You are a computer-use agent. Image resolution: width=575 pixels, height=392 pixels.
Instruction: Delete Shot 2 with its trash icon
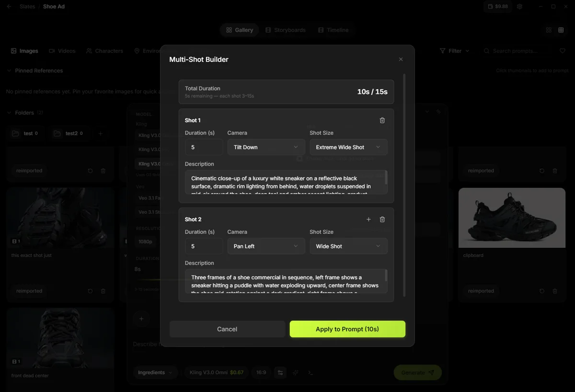click(382, 219)
